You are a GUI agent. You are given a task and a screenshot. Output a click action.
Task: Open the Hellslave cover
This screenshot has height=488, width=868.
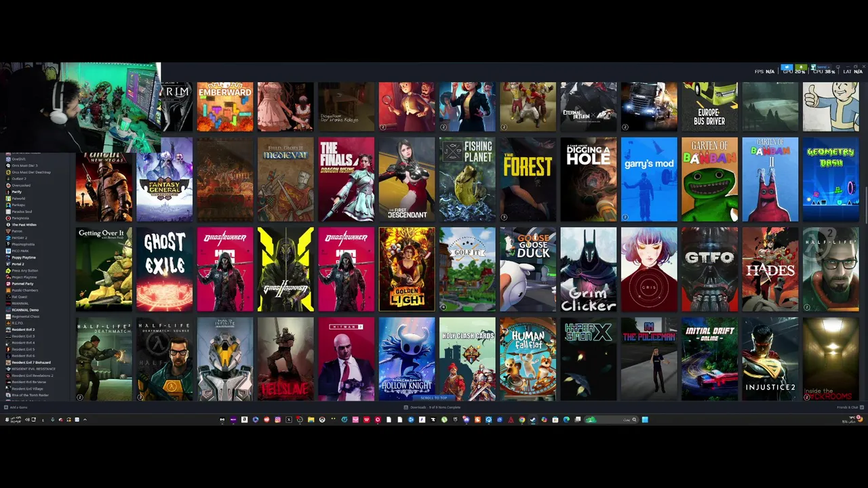(x=285, y=359)
